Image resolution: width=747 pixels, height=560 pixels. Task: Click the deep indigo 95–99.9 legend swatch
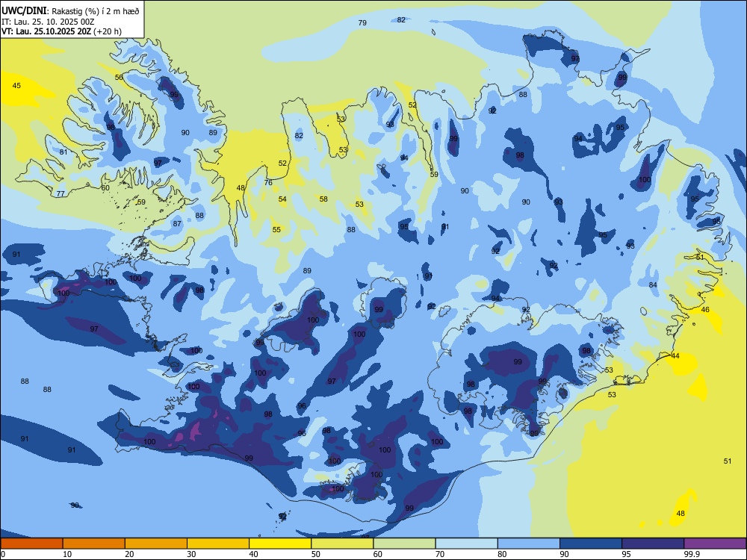pyautogui.click(x=653, y=544)
